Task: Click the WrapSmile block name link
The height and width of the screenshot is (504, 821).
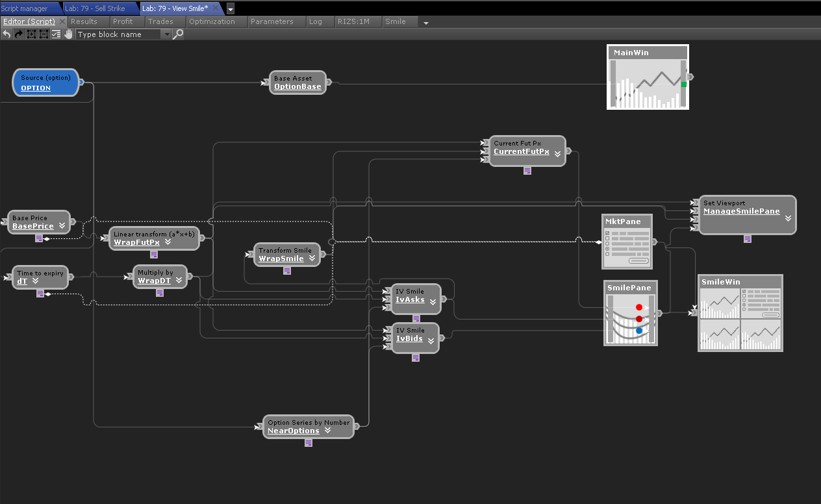Action: [281, 258]
